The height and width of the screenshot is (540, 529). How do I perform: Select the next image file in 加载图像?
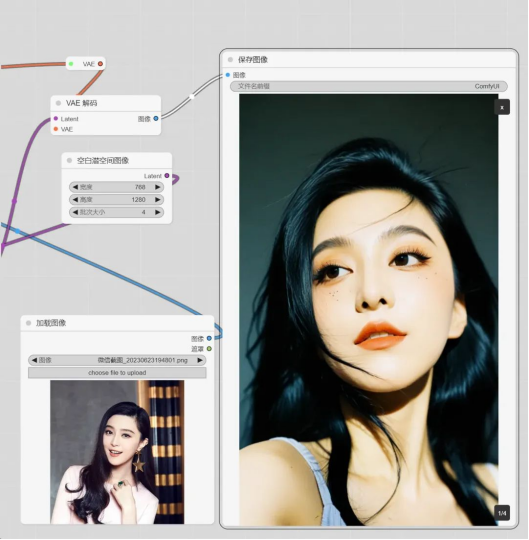200,360
